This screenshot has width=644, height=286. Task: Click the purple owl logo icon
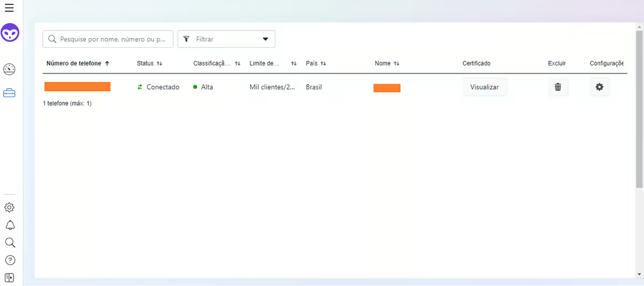10,33
